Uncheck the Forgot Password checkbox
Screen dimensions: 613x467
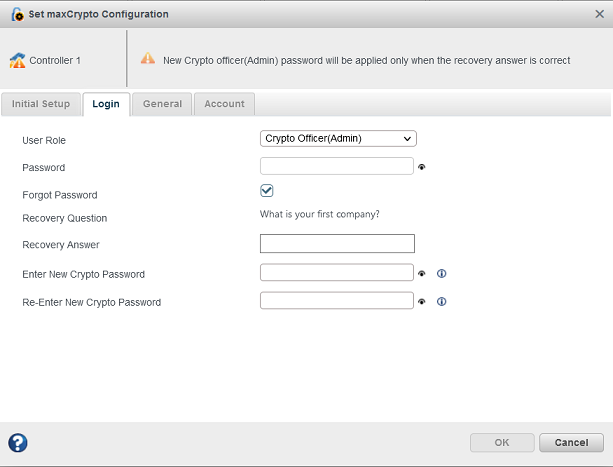tap(267, 191)
